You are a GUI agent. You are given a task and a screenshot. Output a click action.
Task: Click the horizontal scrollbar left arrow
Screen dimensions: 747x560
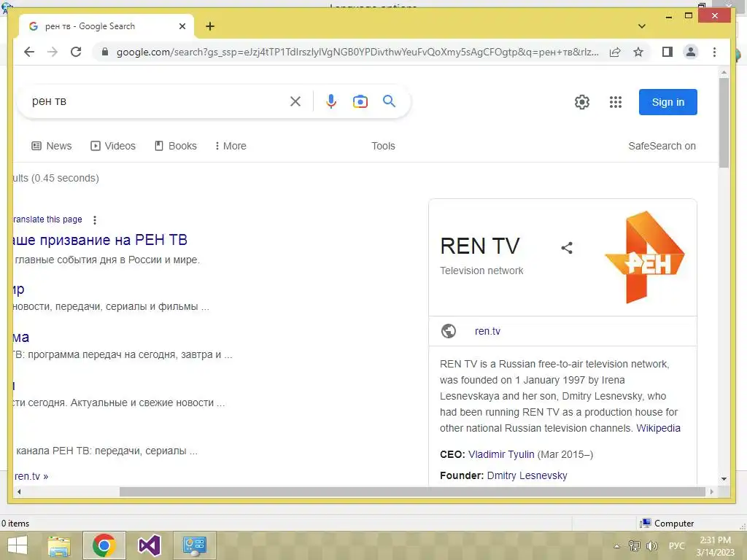click(19, 491)
